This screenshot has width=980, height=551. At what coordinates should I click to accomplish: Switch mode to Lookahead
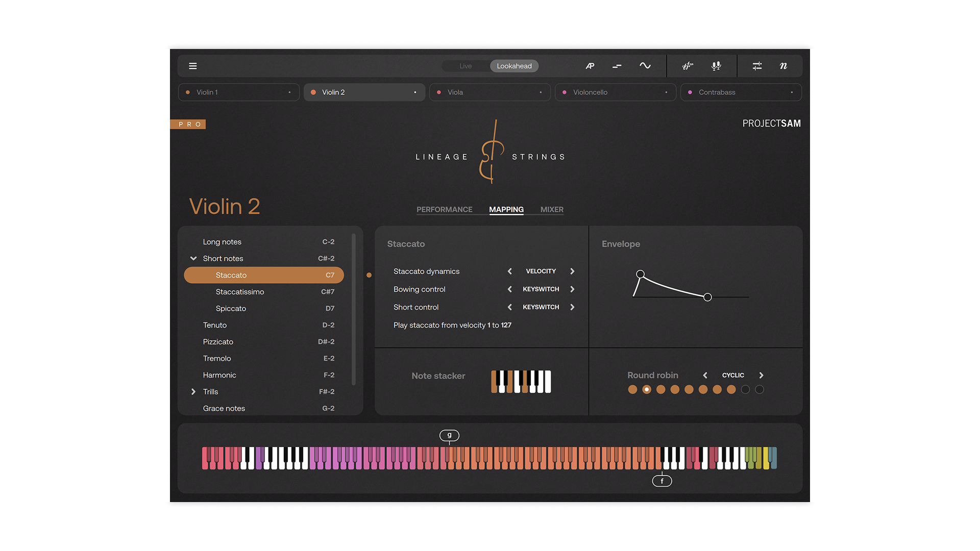[x=514, y=66]
